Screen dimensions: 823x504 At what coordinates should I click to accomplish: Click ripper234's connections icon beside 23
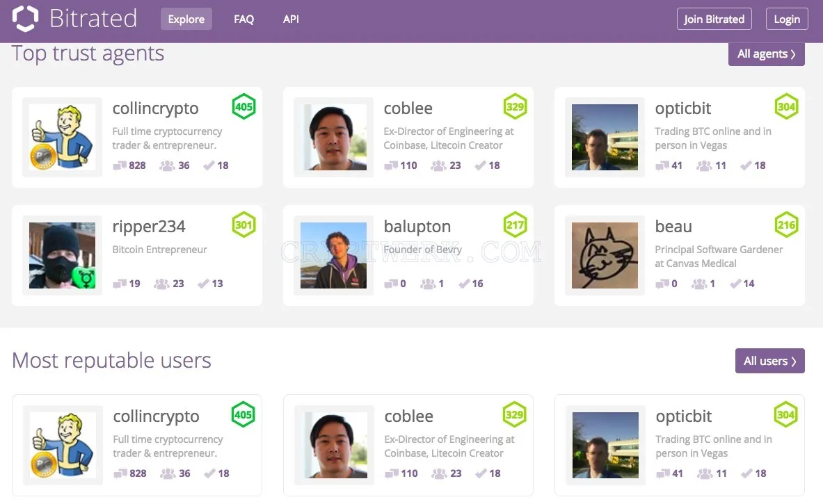pos(161,284)
